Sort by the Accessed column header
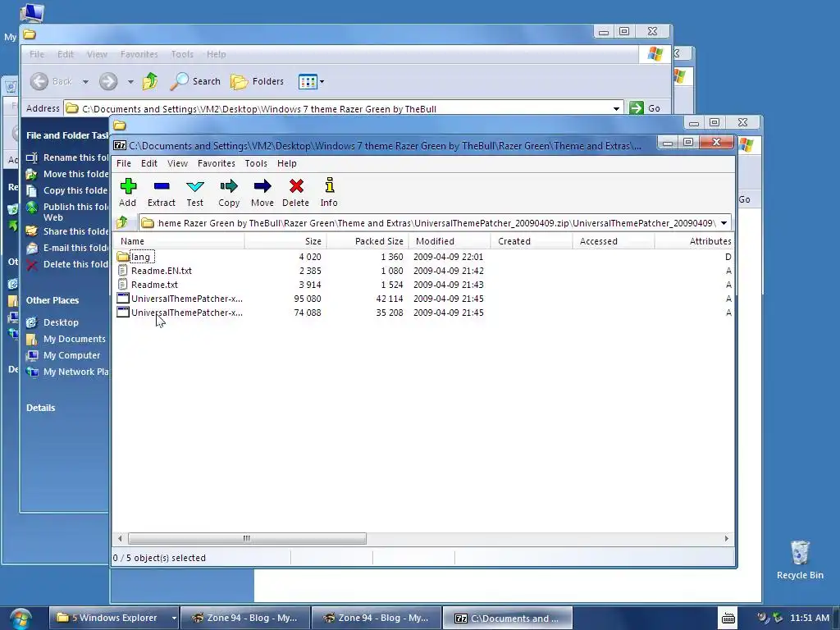 [614, 241]
